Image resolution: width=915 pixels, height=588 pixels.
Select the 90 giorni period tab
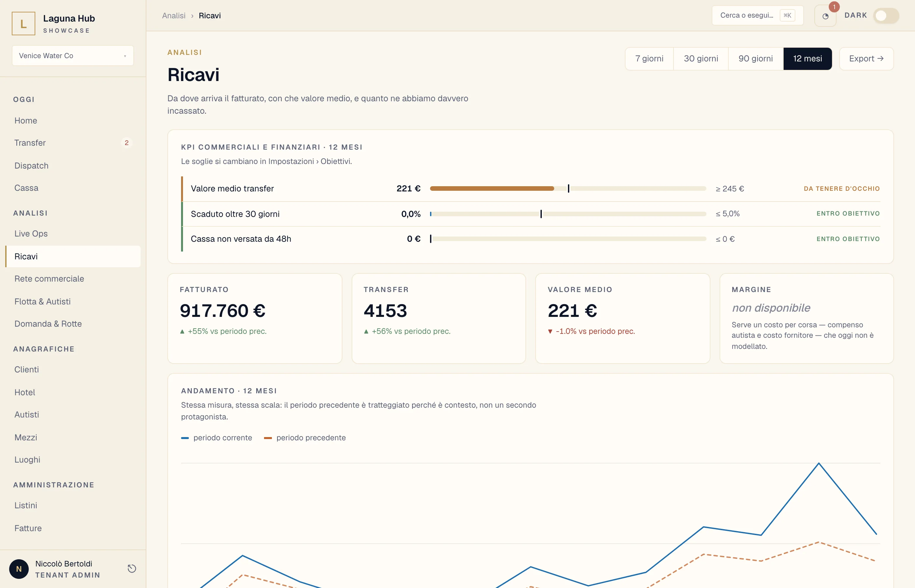pyautogui.click(x=756, y=59)
